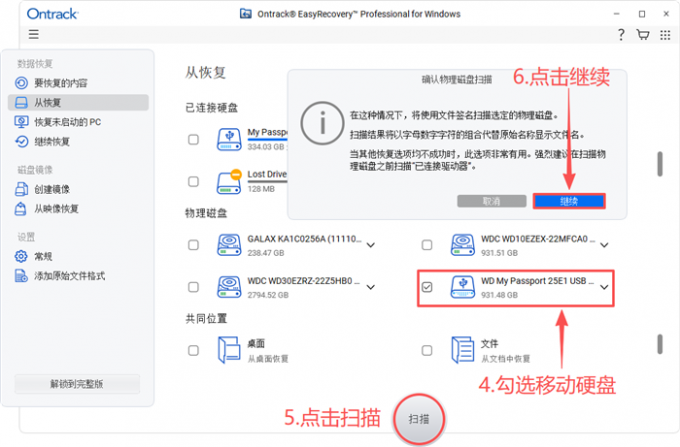Screen dimensions: 680x447
Task: Click the lower vertical scrollbar thumb
Action: [x=660, y=344]
